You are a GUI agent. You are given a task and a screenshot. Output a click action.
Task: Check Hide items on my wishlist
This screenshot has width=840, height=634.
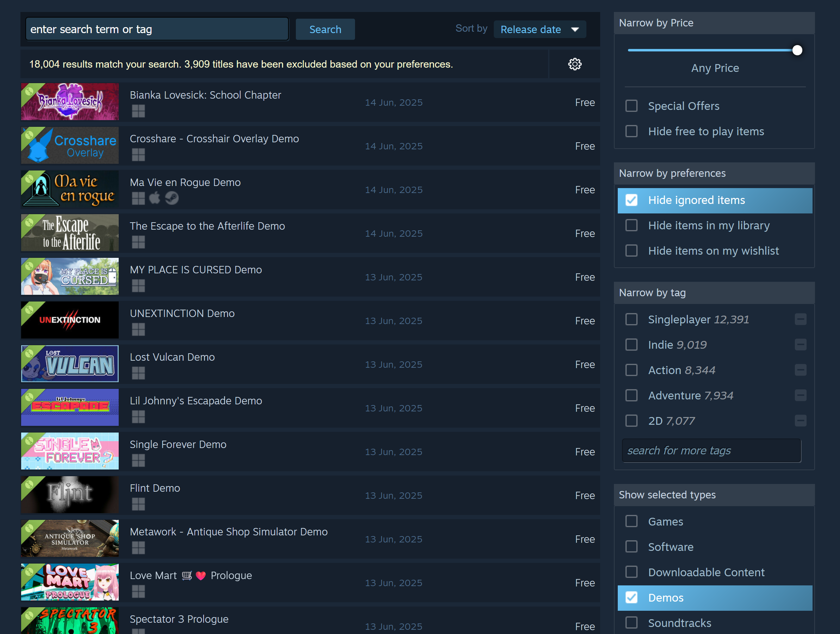631,251
